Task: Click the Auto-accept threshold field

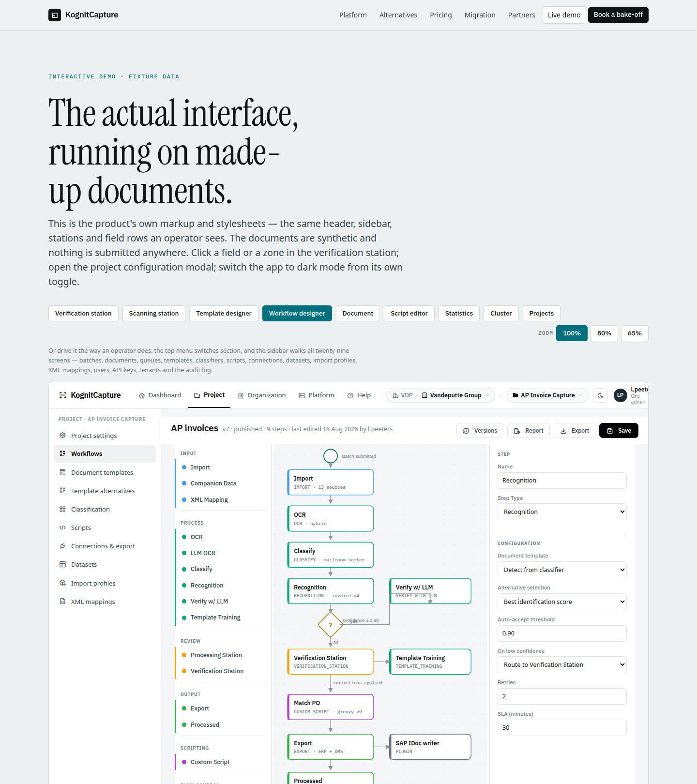Action: coord(562,633)
